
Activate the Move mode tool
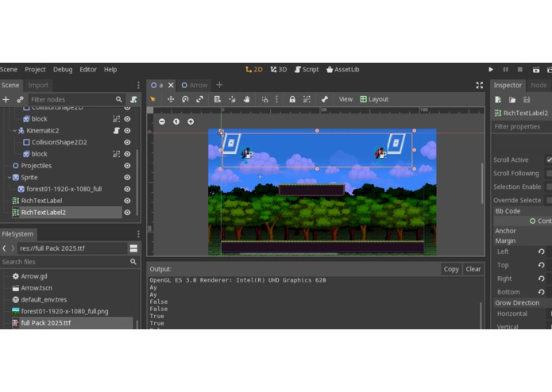coord(171,99)
